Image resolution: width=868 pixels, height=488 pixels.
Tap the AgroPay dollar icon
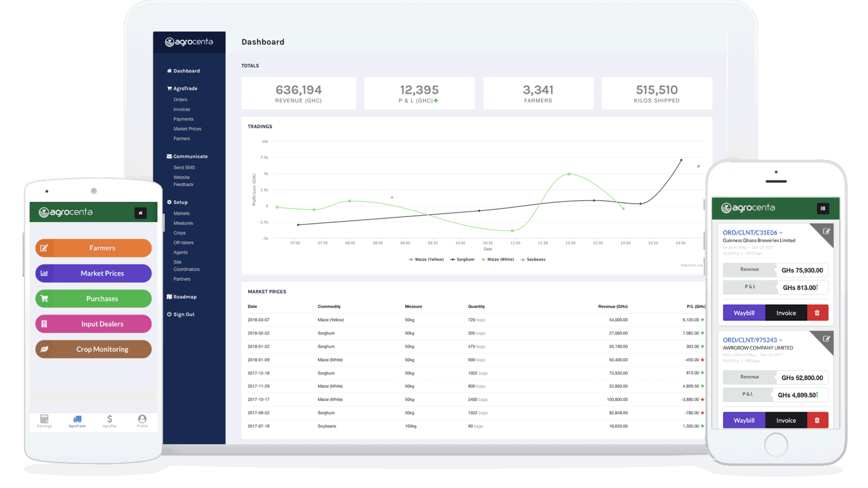(x=110, y=420)
